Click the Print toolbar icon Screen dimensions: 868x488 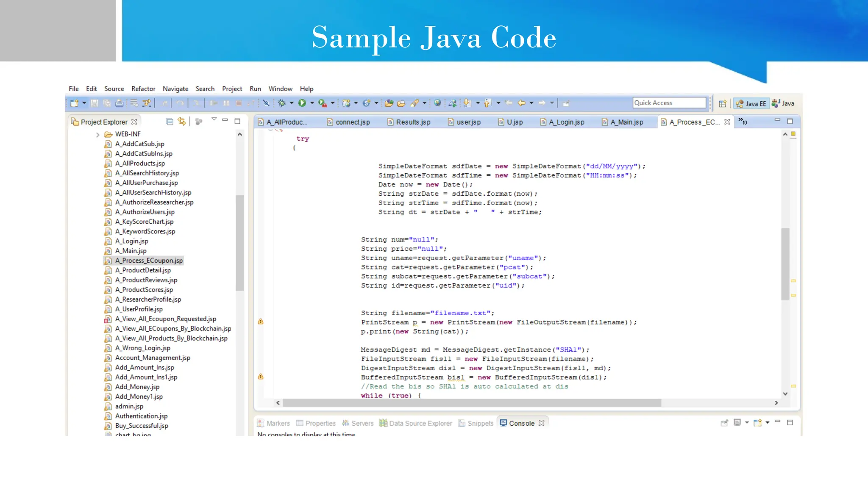[x=120, y=103]
